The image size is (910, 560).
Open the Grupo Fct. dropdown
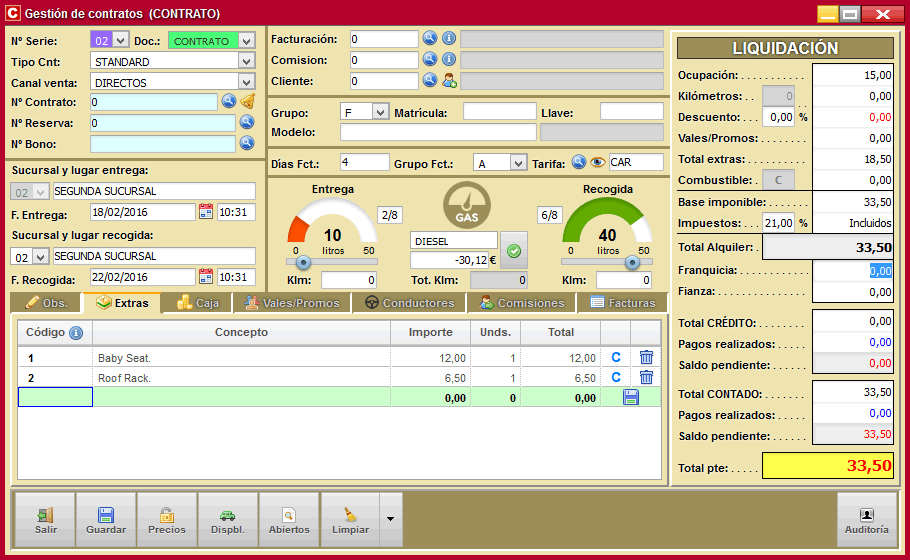tap(517, 162)
